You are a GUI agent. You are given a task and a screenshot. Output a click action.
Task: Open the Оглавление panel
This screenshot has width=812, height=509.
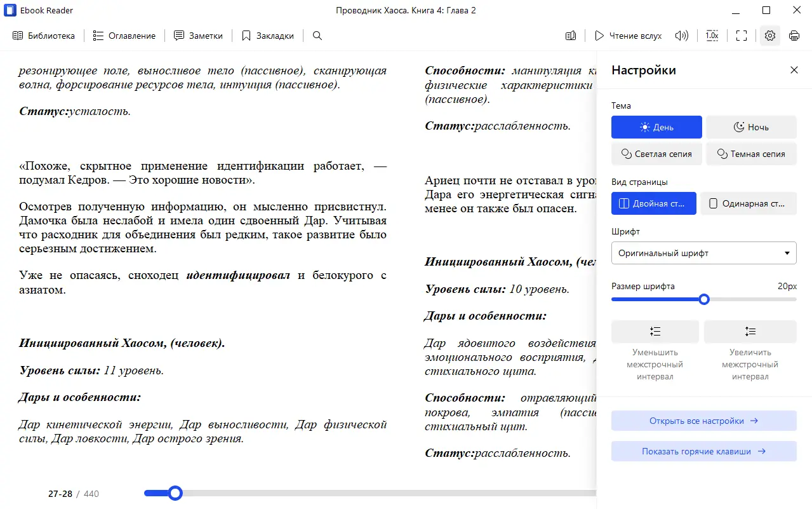click(124, 36)
